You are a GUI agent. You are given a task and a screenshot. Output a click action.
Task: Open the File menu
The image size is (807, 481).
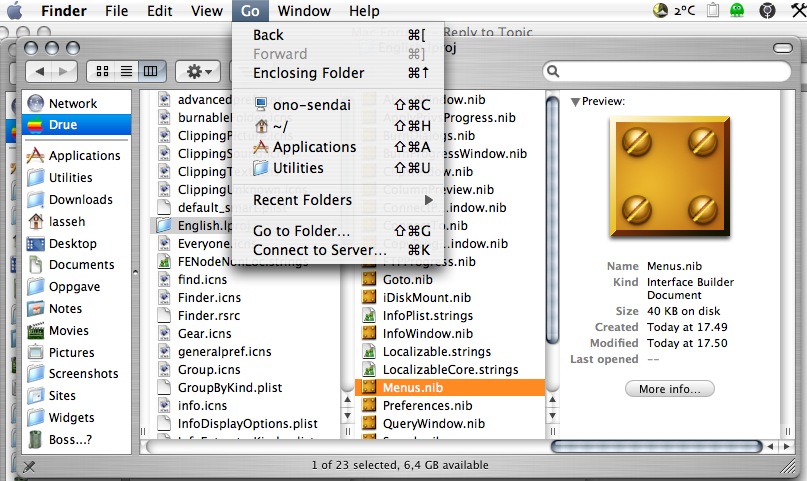point(116,11)
